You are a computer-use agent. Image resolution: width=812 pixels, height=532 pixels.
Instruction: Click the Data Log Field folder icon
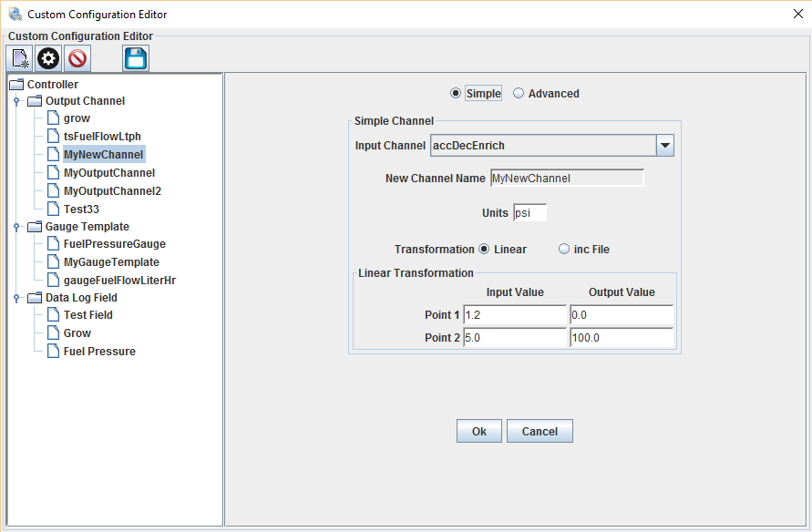pos(35,298)
